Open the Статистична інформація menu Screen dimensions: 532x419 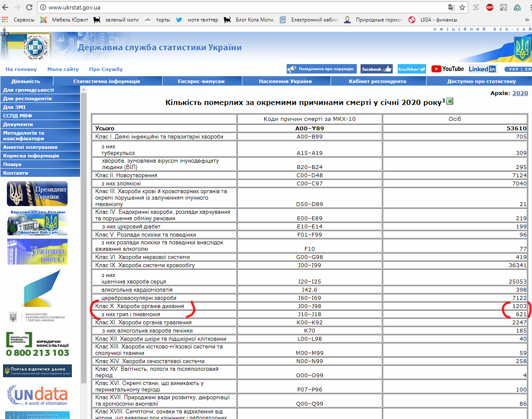[x=107, y=81]
